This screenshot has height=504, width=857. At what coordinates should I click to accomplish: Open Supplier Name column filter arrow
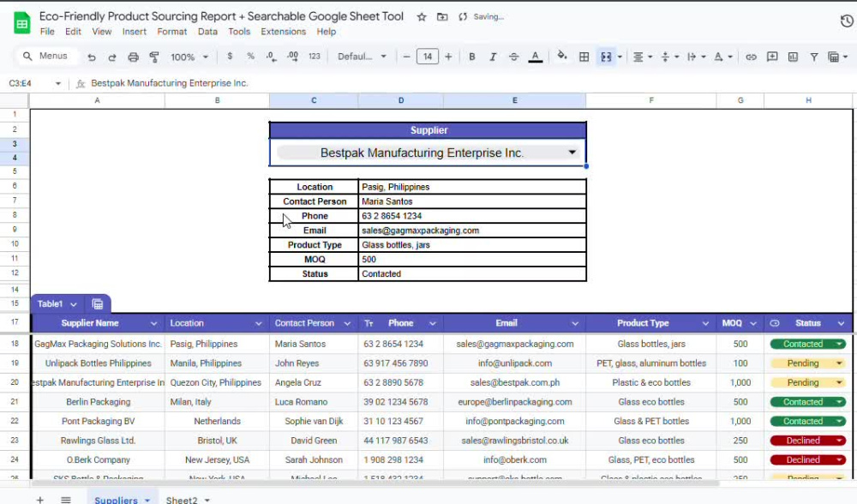[x=153, y=324]
